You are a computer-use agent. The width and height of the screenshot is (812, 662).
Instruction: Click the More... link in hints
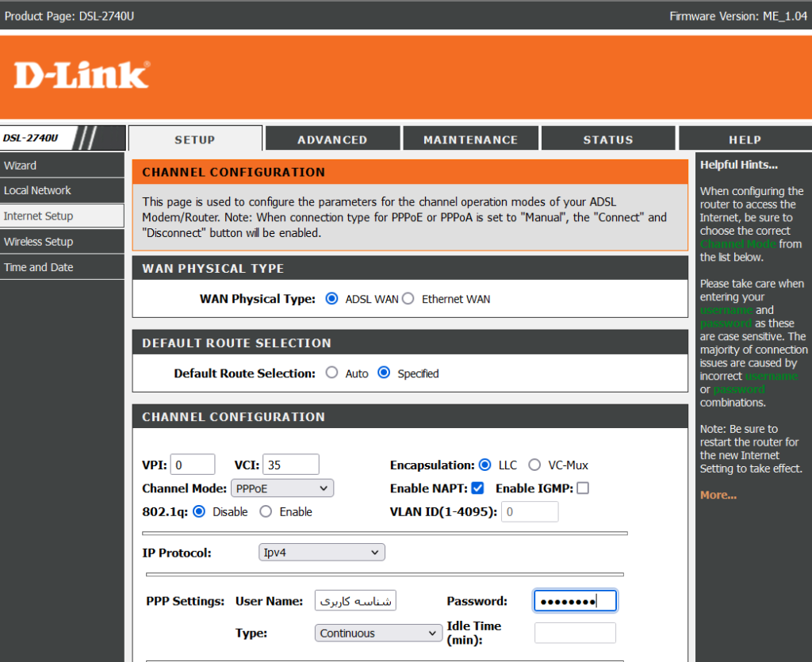click(718, 495)
